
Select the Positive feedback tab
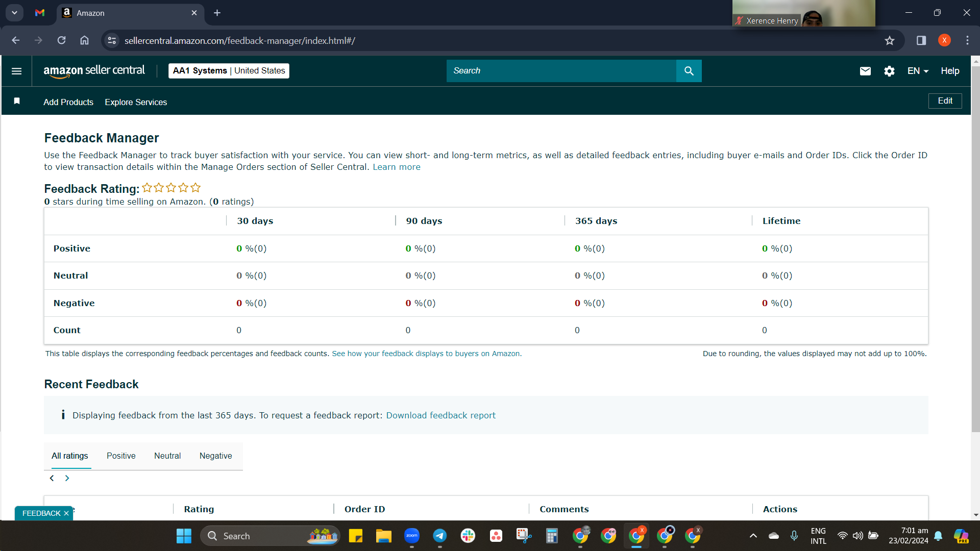tap(121, 456)
